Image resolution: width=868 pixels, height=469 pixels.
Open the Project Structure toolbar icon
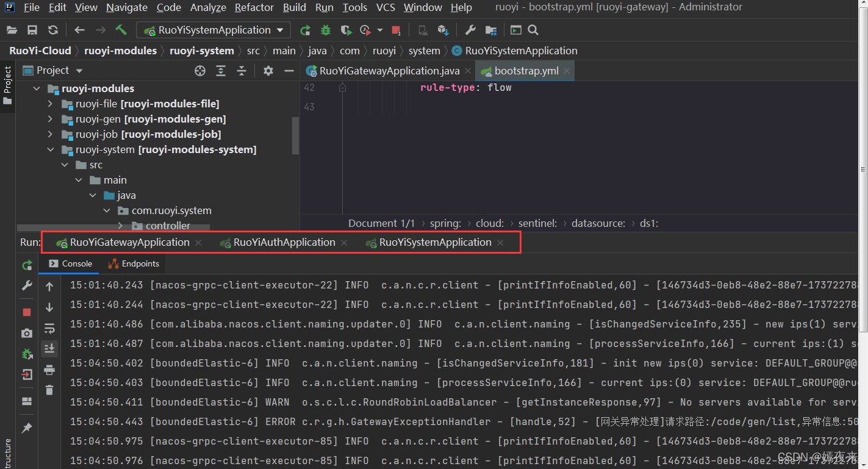pos(491,30)
